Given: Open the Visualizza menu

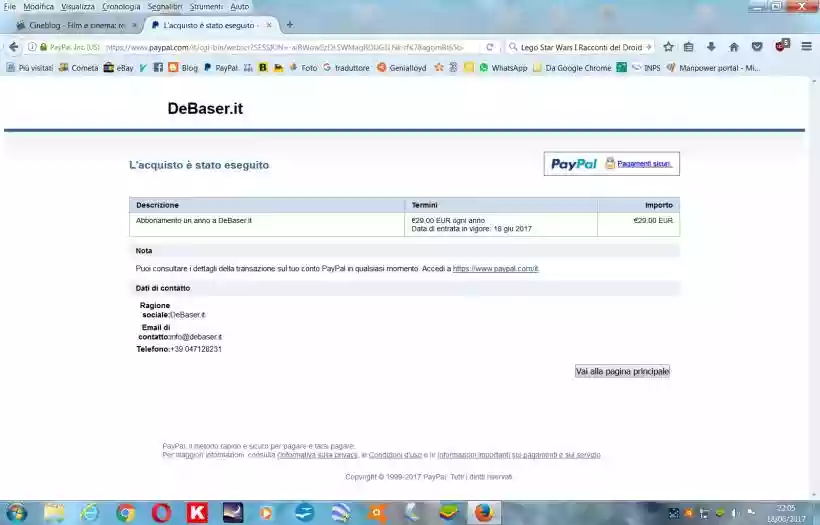Looking at the screenshot, I should click(78, 6).
